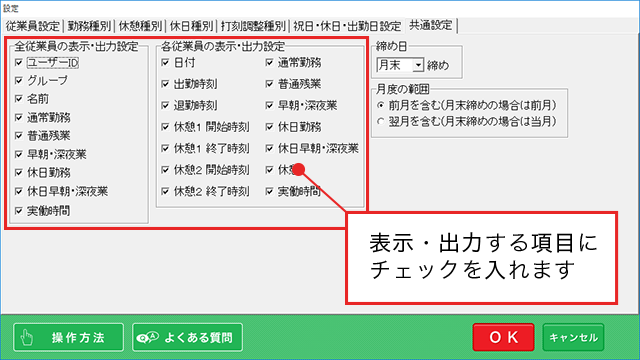
Task: Toggle the 退勤時刻 checkbox
Action: point(165,106)
